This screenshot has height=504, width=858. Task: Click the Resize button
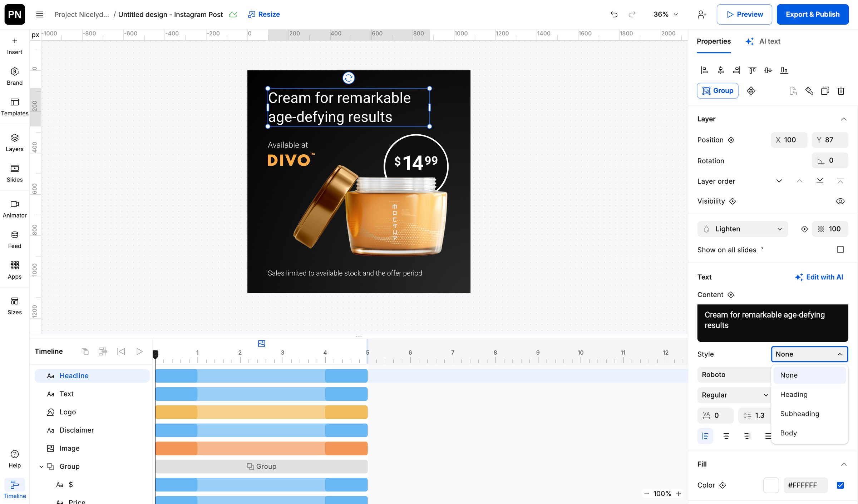tap(264, 14)
